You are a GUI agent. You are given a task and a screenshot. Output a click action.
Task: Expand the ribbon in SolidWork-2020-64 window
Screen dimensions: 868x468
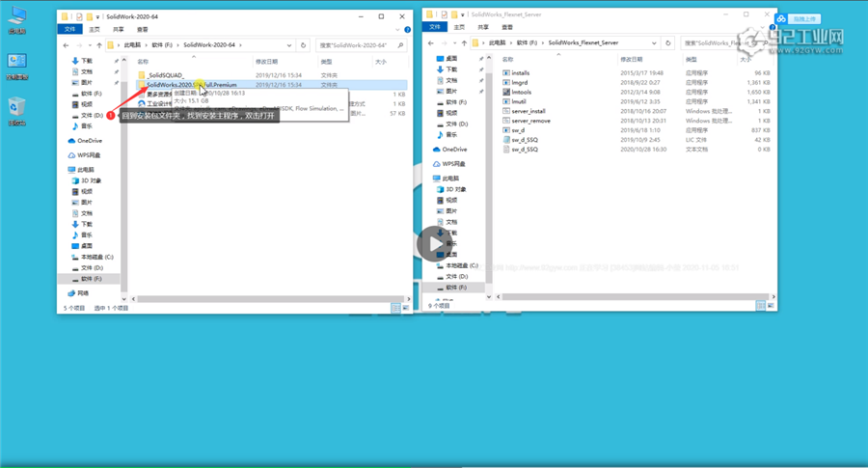pyautogui.click(x=397, y=30)
